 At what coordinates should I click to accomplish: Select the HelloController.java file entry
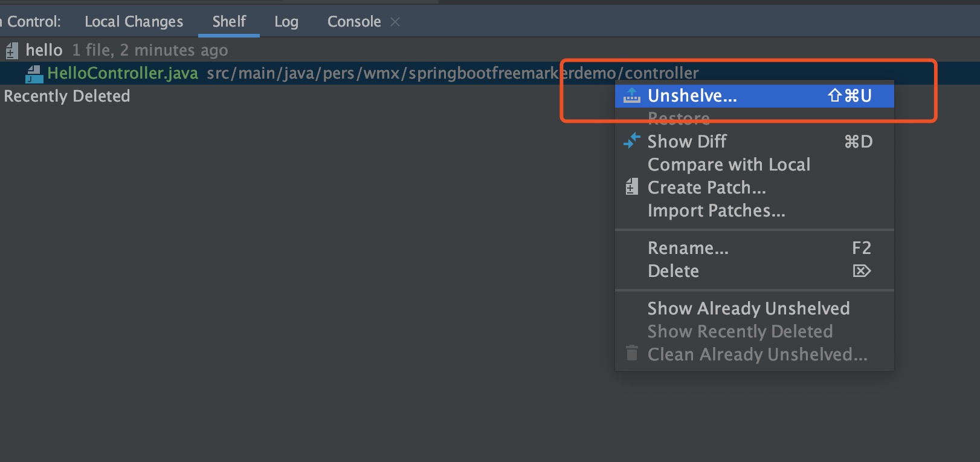(x=123, y=73)
